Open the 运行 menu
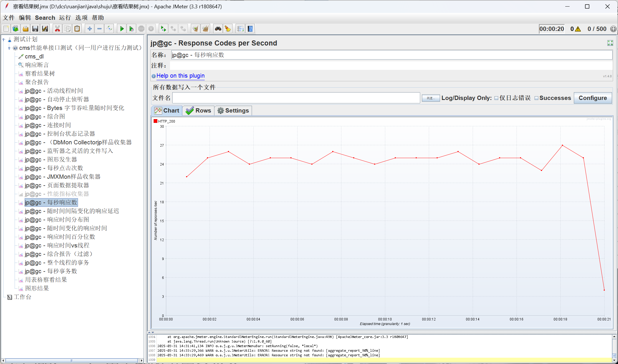The width and height of the screenshot is (618, 364). click(65, 18)
